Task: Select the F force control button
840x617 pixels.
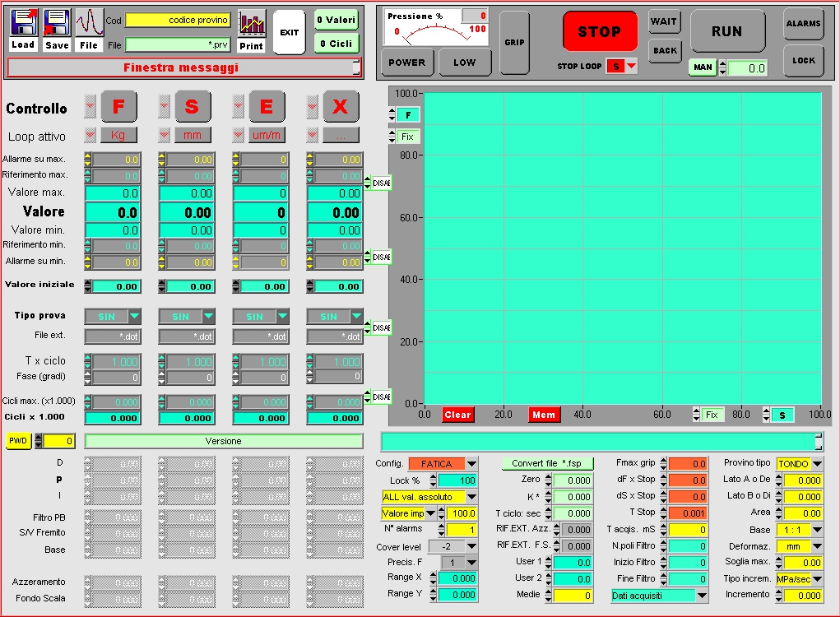Action: [x=118, y=107]
